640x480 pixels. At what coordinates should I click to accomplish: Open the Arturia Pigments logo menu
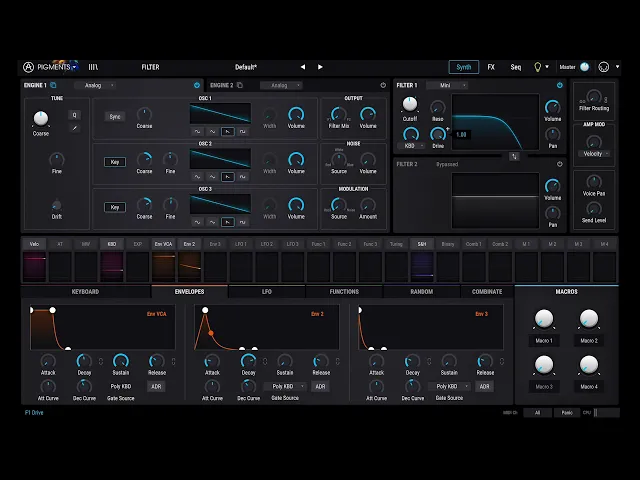coord(49,67)
